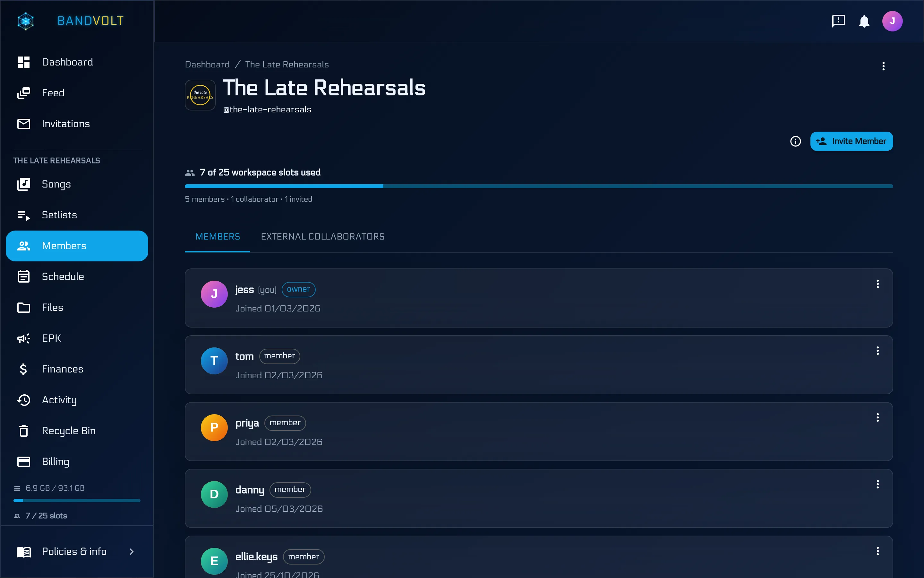The width and height of the screenshot is (924, 578).
Task: Click the 7 / 25 slots indicator
Action: [40, 516]
